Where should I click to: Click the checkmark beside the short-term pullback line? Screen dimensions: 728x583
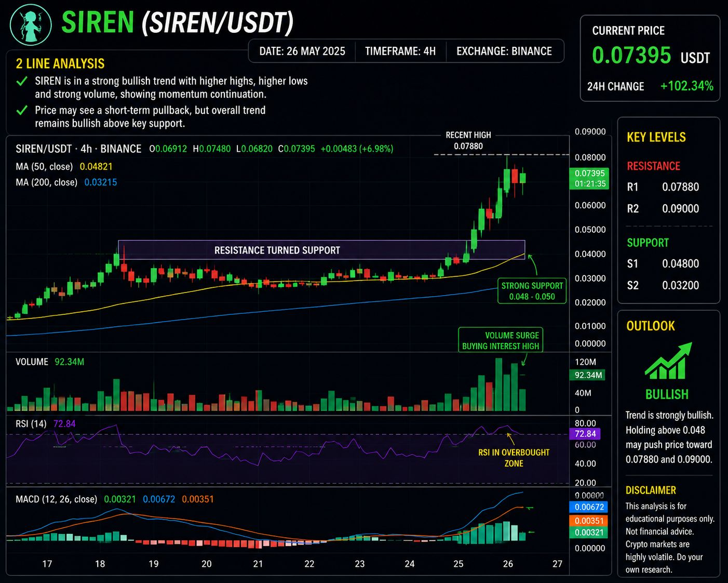click(x=22, y=110)
